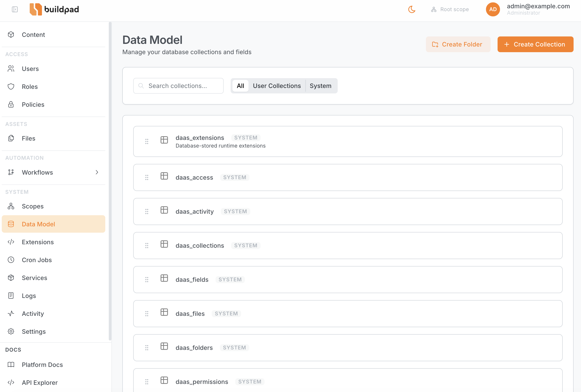Click the Roles shield icon
581x392 pixels.
coord(11,87)
